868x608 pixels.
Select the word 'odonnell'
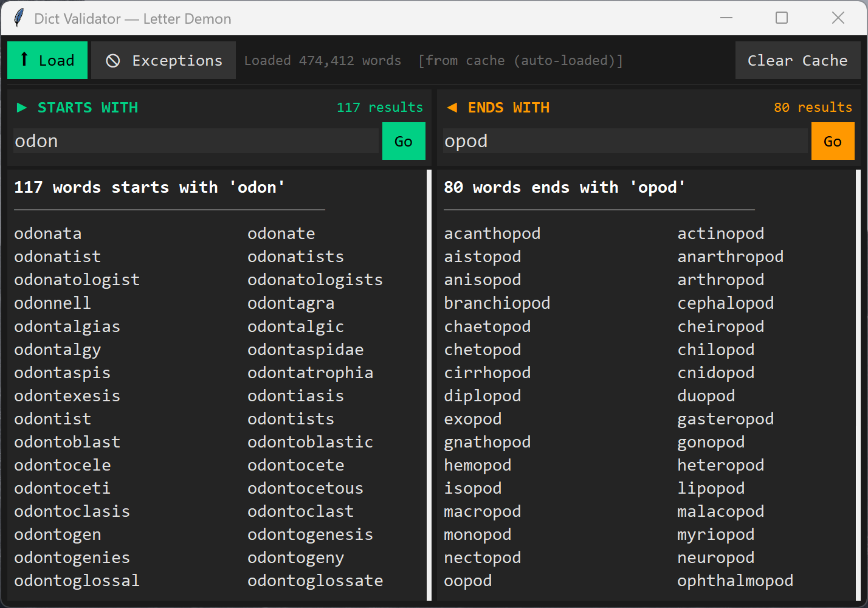tap(53, 303)
